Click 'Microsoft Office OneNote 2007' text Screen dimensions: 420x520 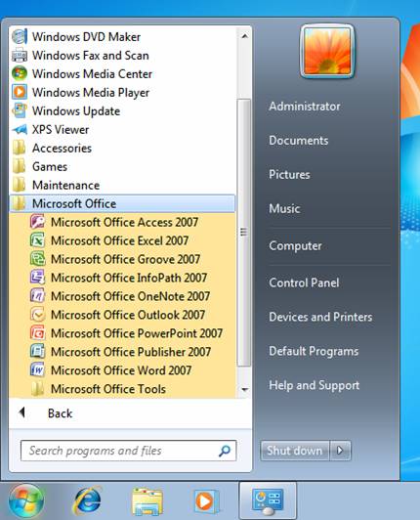[x=130, y=296]
